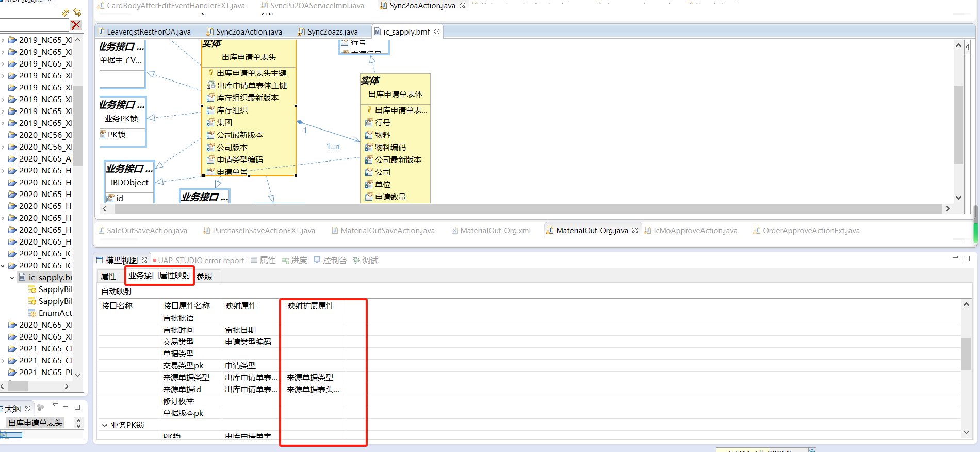Close the 模型视图 view tab
980x452 pixels.
[144, 260]
